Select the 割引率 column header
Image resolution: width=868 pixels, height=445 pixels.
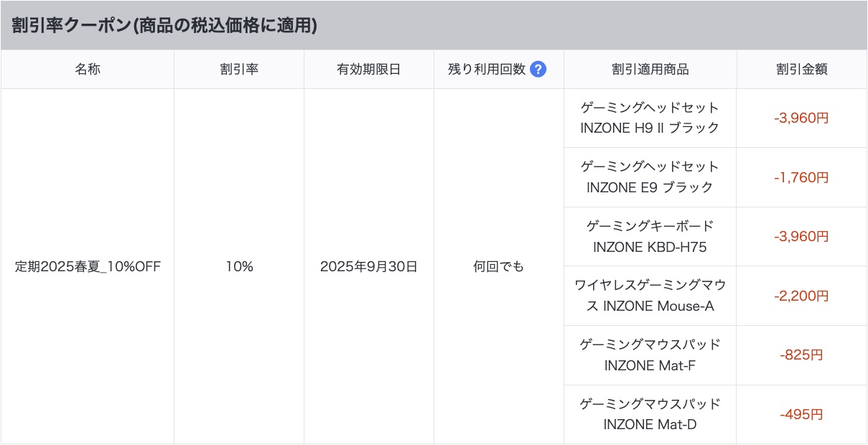click(239, 70)
